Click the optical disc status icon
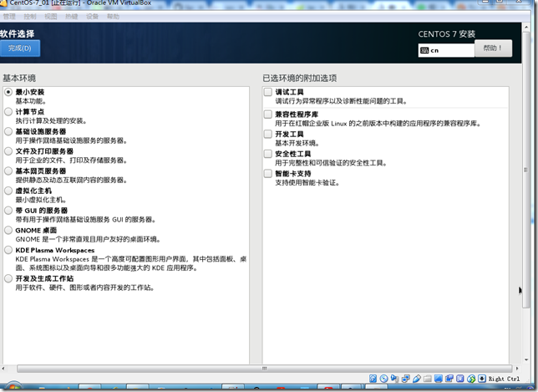 click(x=384, y=379)
